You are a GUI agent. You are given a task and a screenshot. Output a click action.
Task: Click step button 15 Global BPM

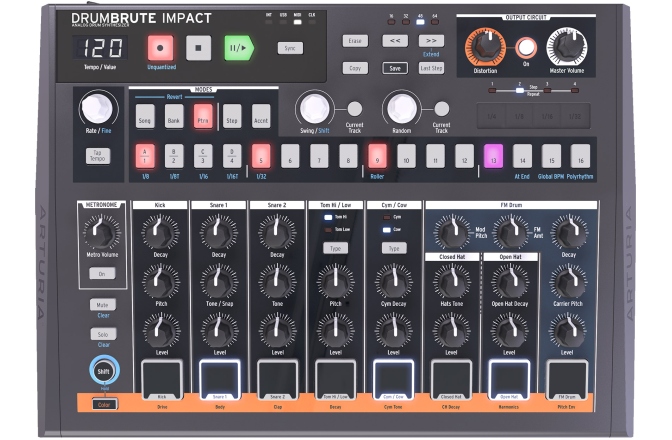551,156
